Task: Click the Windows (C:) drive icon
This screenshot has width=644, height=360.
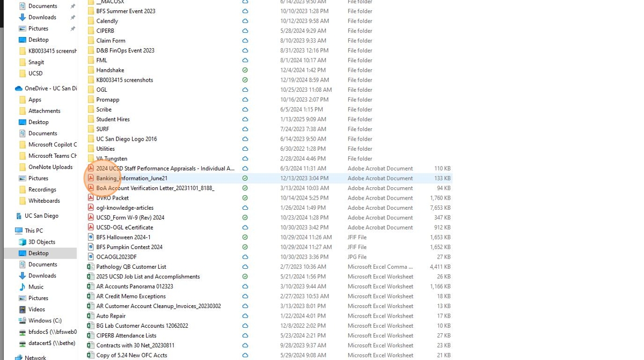Action: coord(23,321)
